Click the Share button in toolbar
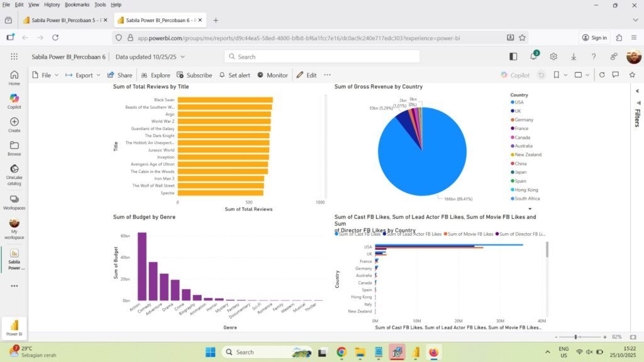 coord(119,75)
